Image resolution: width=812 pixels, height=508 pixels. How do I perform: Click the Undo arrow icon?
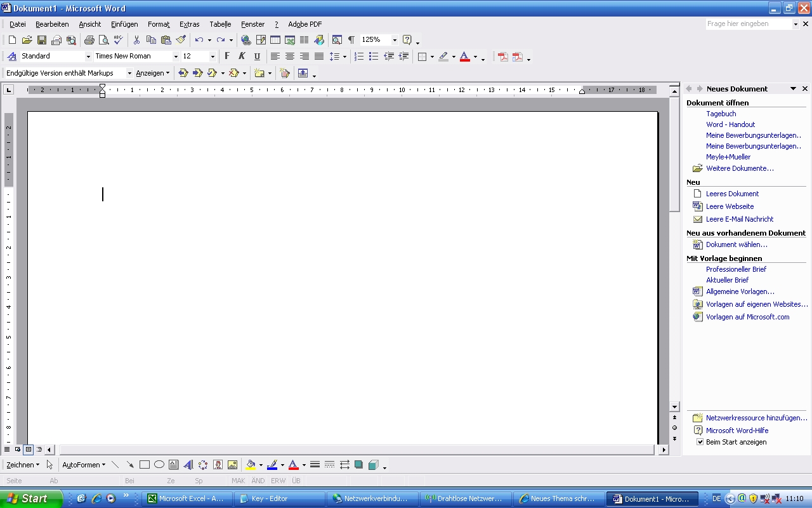coord(199,40)
